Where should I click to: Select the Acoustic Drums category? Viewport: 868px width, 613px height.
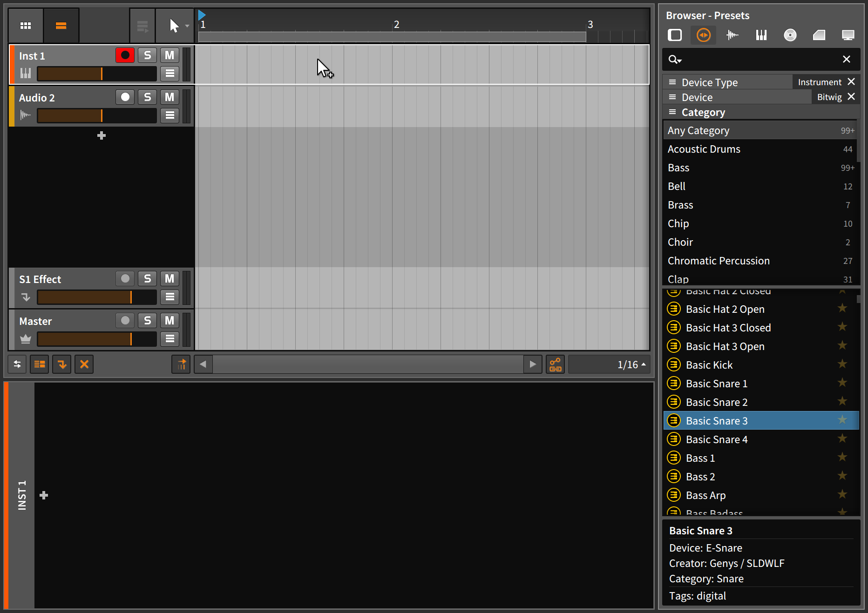point(704,149)
